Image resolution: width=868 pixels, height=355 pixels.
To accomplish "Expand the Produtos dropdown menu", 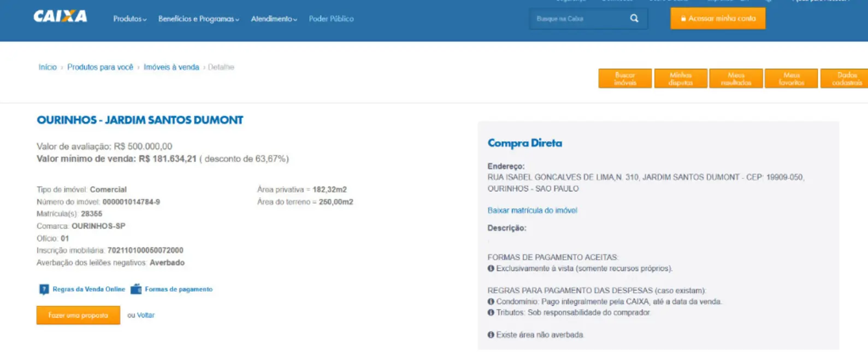I will (x=129, y=19).
